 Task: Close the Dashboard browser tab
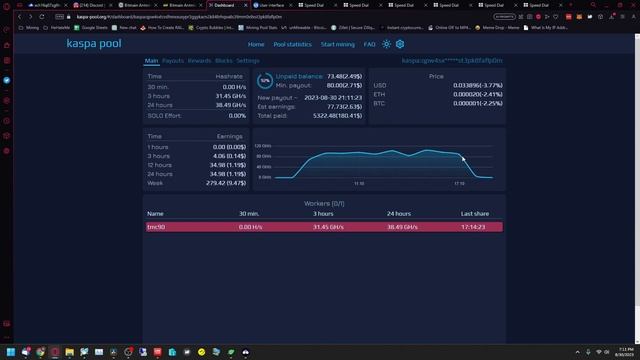click(x=246, y=5)
